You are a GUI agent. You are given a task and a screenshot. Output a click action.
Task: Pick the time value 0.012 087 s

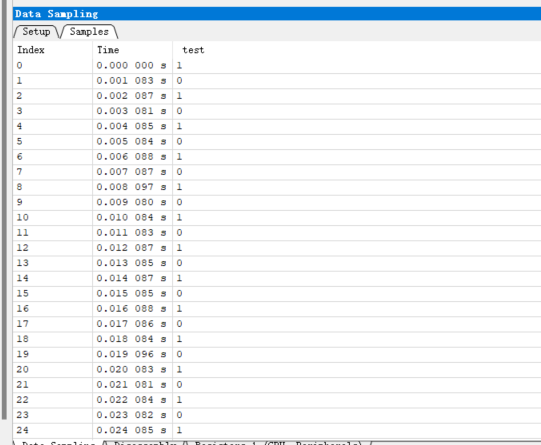pyautogui.click(x=132, y=248)
